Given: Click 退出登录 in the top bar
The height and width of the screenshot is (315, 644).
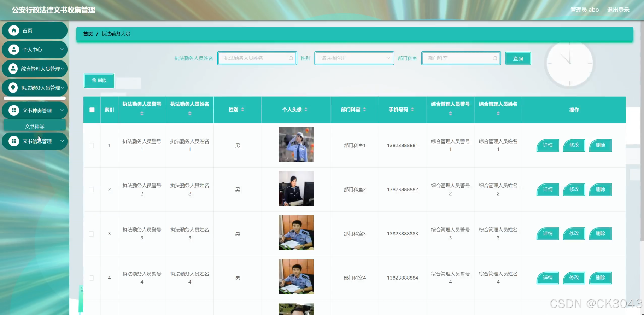Looking at the screenshot, I should click(x=618, y=10).
